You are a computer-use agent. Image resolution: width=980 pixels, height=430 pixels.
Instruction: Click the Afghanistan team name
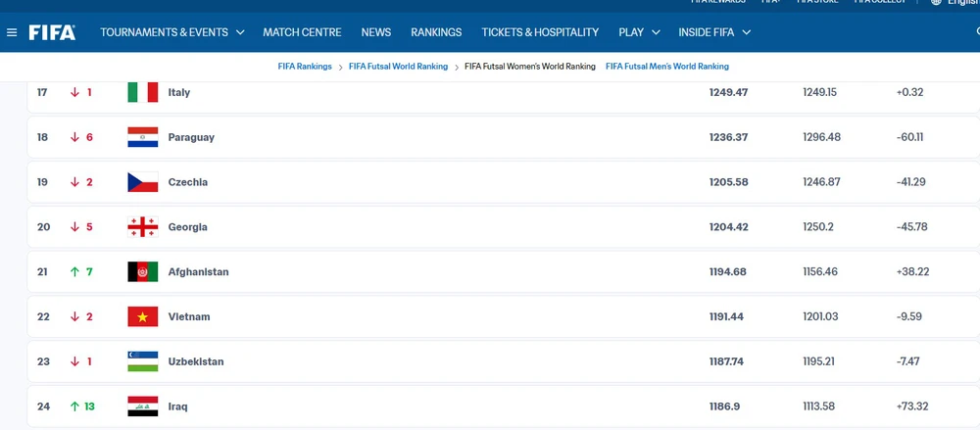198,272
